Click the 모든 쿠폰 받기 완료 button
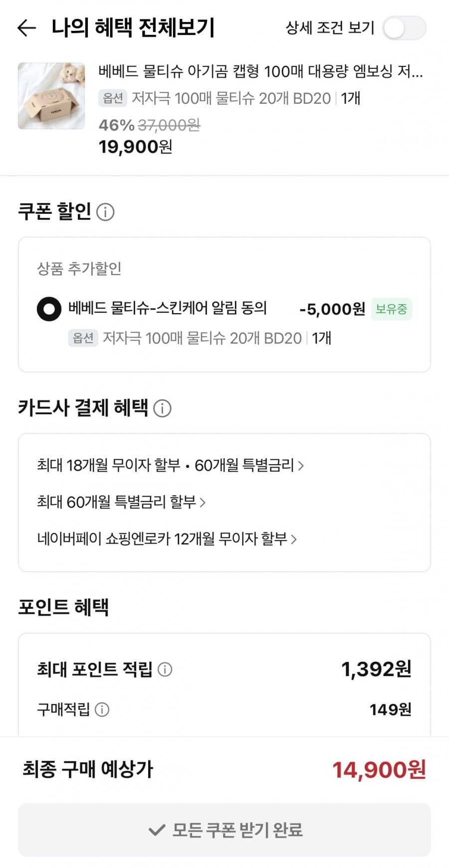This screenshot has height=868, width=449. [224, 830]
